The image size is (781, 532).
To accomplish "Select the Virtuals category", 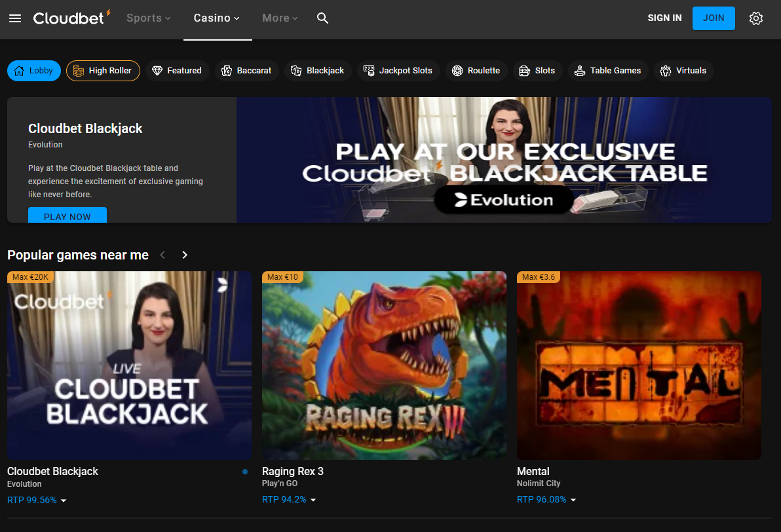I will 684,71.
